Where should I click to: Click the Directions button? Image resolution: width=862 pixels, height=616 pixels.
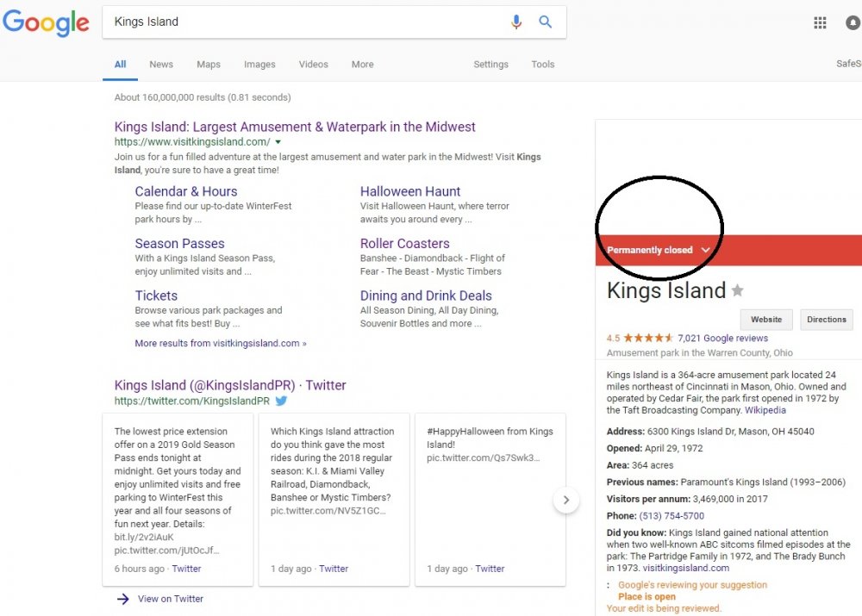point(826,320)
